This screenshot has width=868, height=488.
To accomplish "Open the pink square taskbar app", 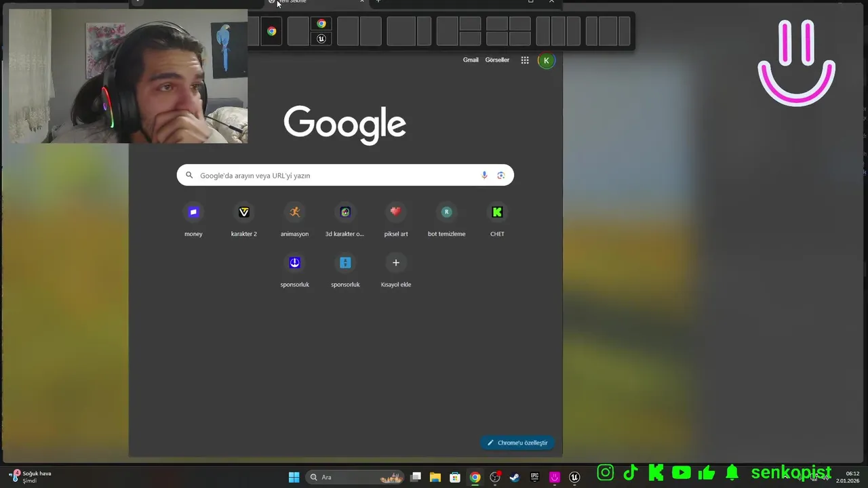I will (555, 477).
